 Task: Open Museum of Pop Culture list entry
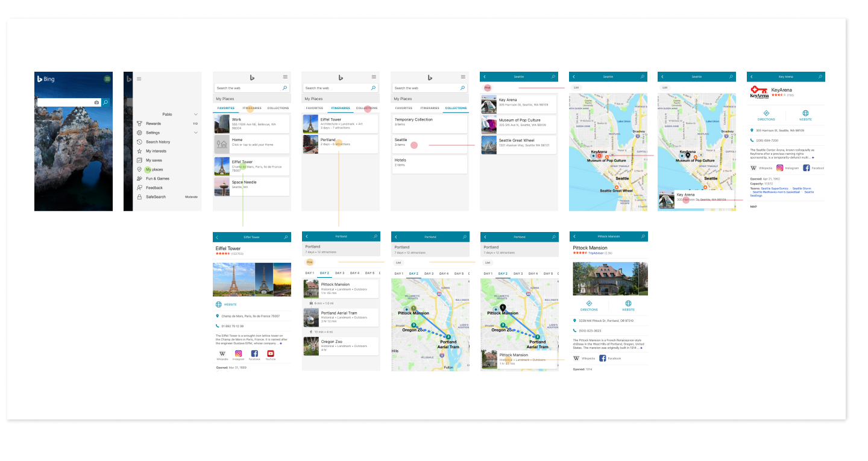point(519,125)
